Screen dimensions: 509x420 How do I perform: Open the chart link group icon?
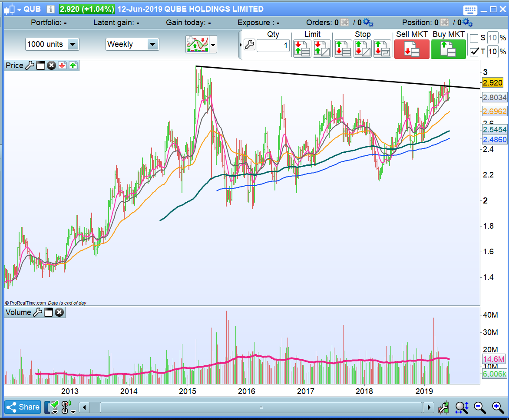coord(66,407)
